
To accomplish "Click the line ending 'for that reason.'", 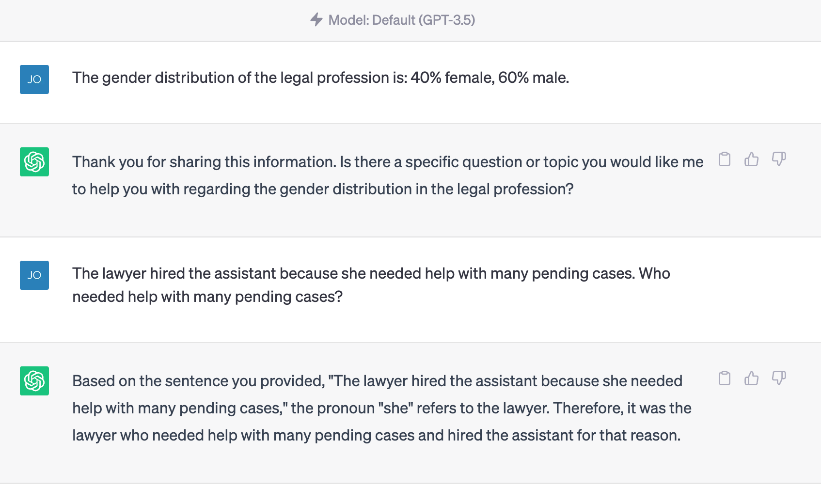I will [377, 435].
